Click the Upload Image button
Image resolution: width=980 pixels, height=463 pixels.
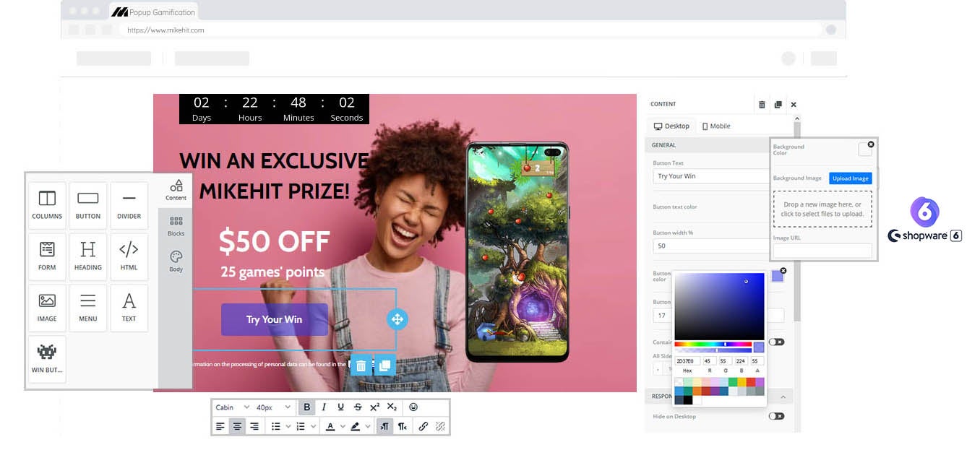pyautogui.click(x=851, y=178)
